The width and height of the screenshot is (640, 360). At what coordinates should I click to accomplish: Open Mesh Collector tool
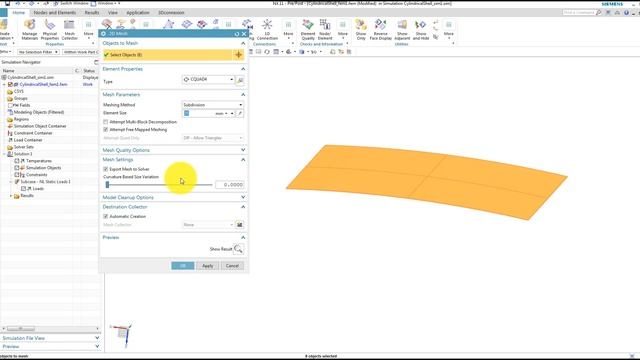pyautogui.click(x=69, y=29)
